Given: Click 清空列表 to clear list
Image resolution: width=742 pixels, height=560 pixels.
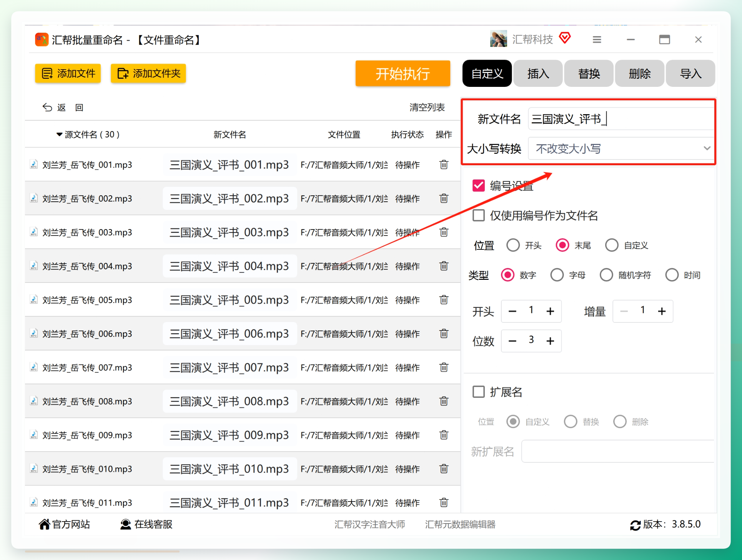Looking at the screenshot, I should click(427, 107).
